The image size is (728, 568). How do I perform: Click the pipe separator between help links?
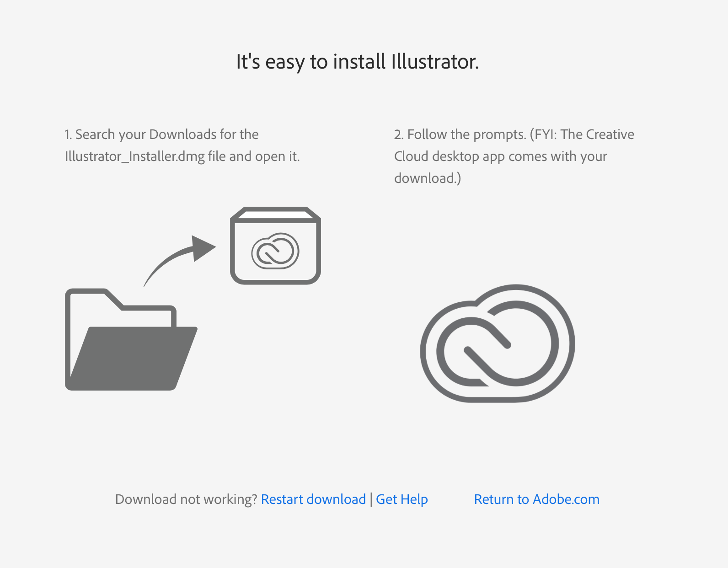[371, 499]
